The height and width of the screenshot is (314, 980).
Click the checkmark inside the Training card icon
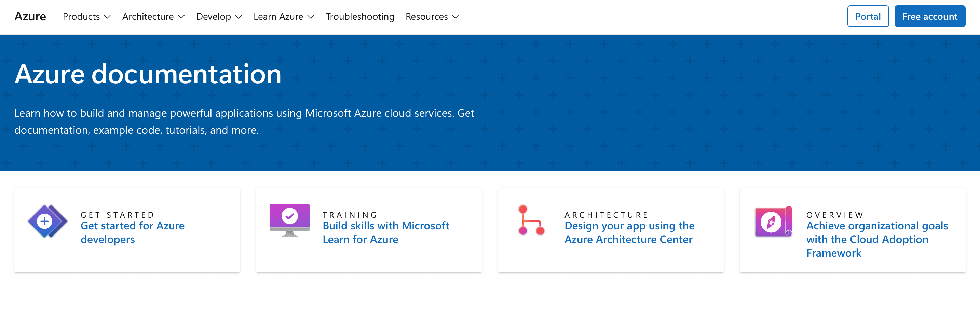290,217
